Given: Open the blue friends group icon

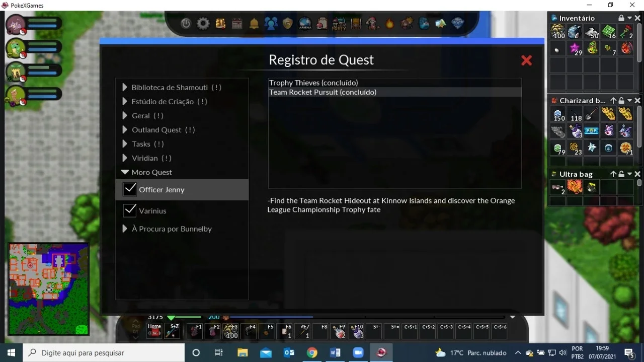Looking at the screenshot, I should 271,24.
